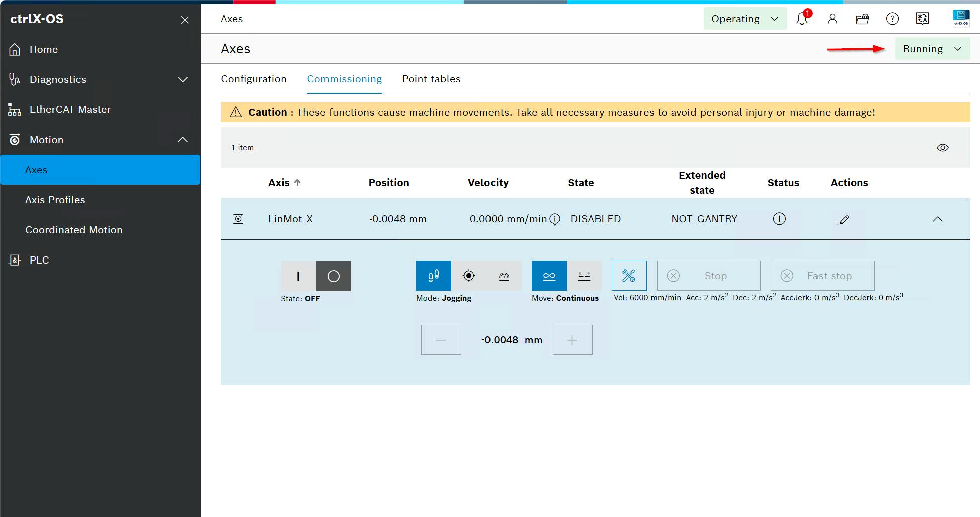Screen dimensions: 980x517
Task: Click the edit pencil for LinMot_X
Action: pos(843,219)
